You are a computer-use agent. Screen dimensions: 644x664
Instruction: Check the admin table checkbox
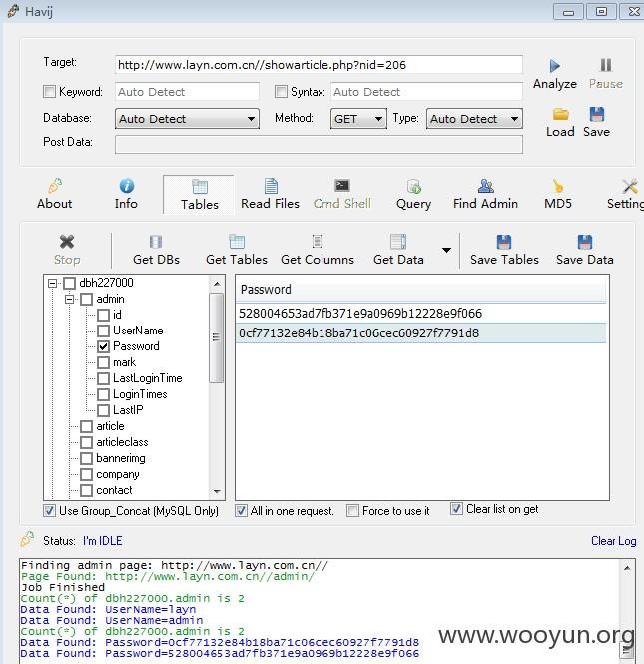pos(87,299)
